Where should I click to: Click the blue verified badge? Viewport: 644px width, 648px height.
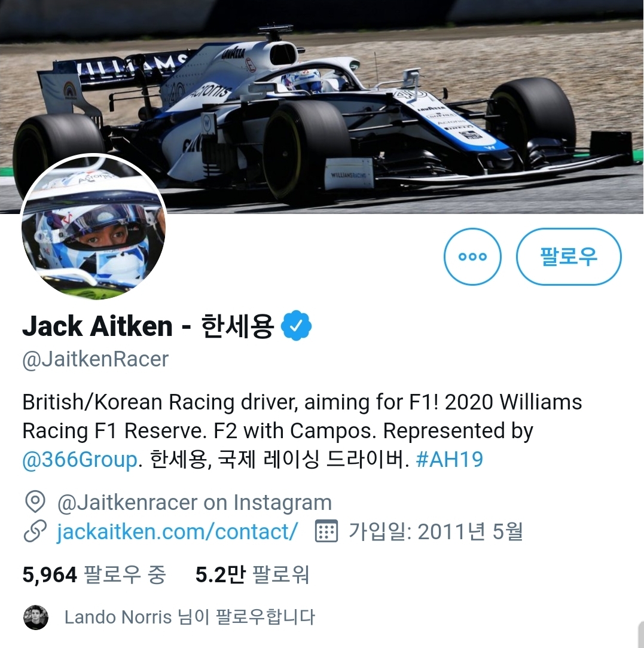(296, 326)
